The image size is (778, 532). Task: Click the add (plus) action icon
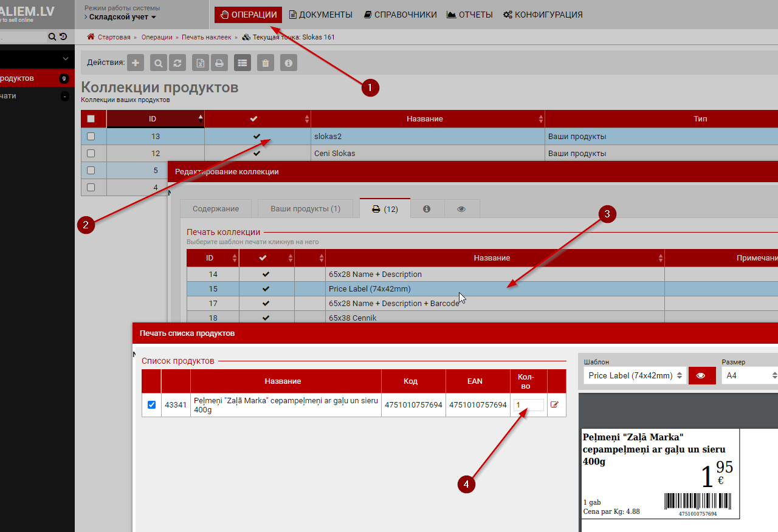tap(136, 63)
